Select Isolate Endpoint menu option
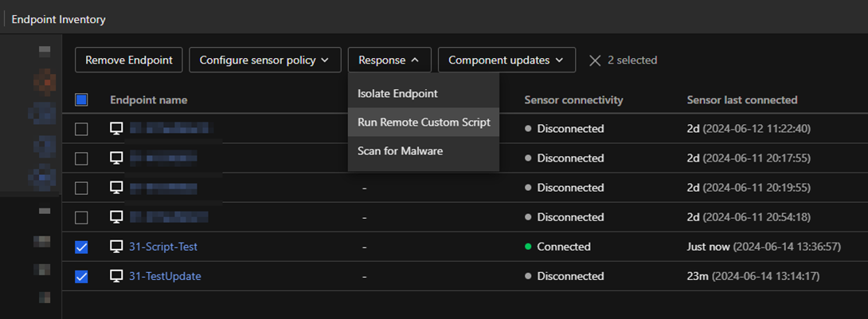The height and width of the screenshot is (319, 868). pyautogui.click(x=397, y=93)
